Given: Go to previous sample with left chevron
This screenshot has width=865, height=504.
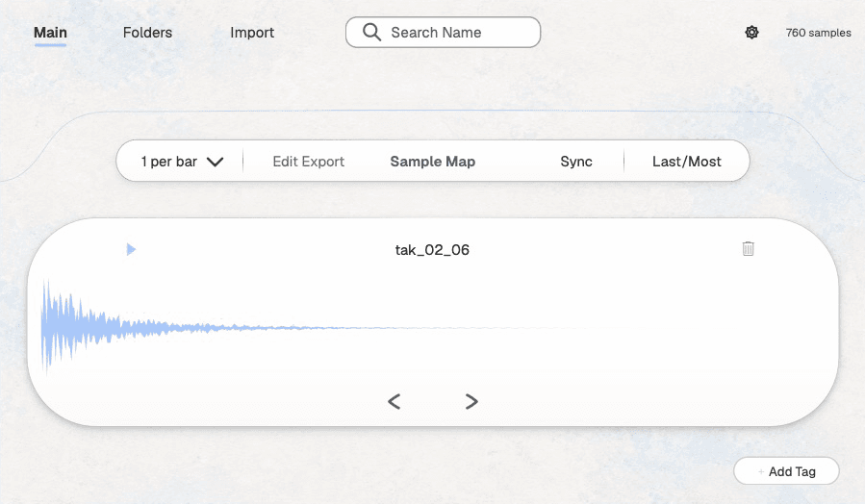Looking at the screenshot, I should point(394,401).
